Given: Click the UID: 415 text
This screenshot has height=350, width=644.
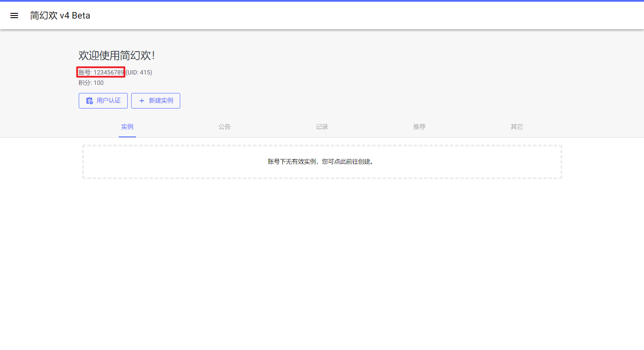Looking at the screenshot, I should point(139,72).
